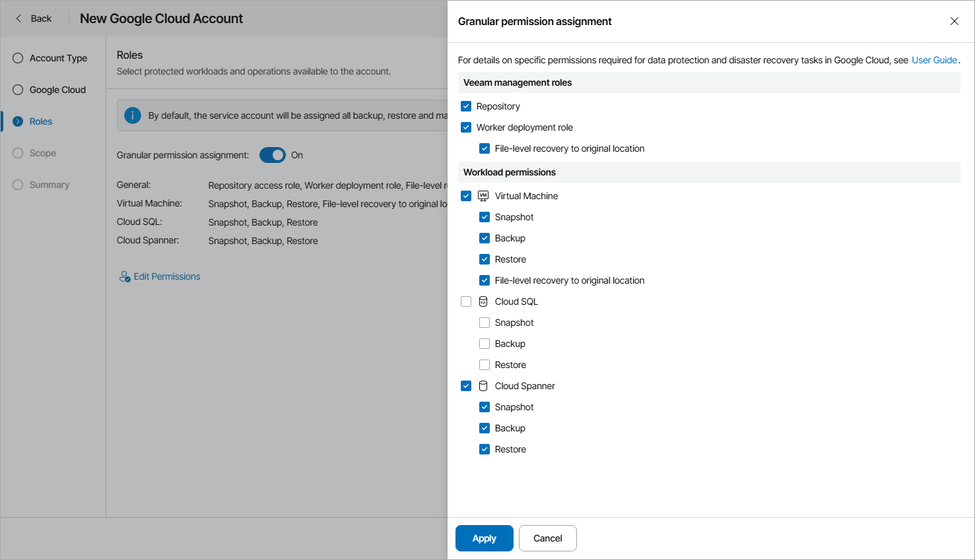975x560 pixels.
Task: Apply the granular permission changes
Action: [x=484, y=538]
